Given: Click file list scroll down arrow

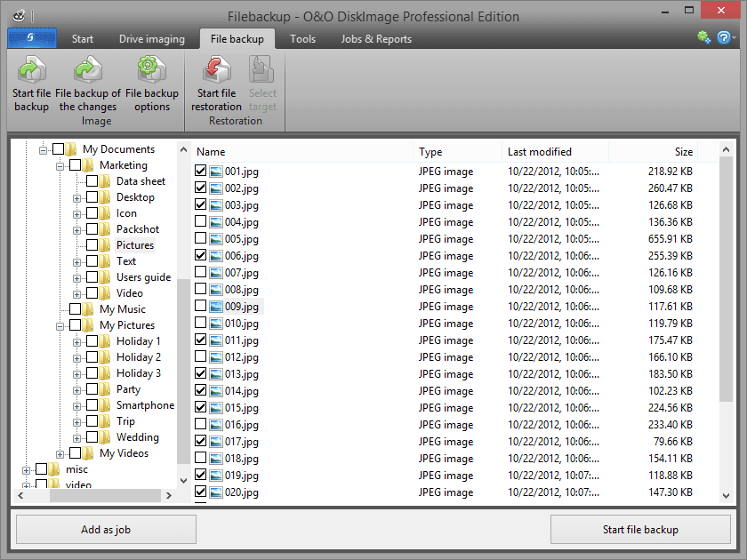Looking at the screenshot, I should 726,495.
